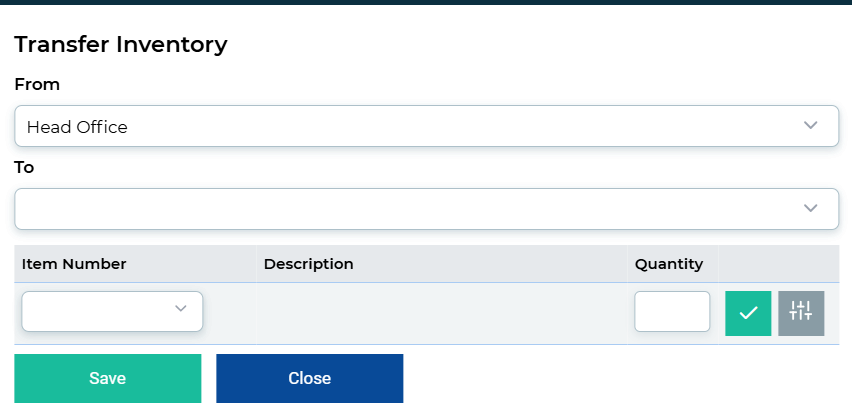Screen dimensions: 852x418
Task: Click the empty Description cell in the row
Action: [442, 313]
